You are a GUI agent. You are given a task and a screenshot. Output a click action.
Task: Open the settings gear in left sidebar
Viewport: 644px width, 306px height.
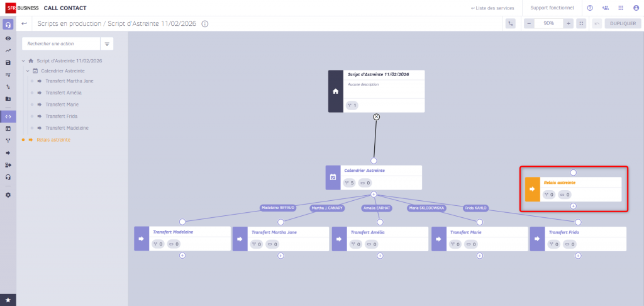[8, 195]
